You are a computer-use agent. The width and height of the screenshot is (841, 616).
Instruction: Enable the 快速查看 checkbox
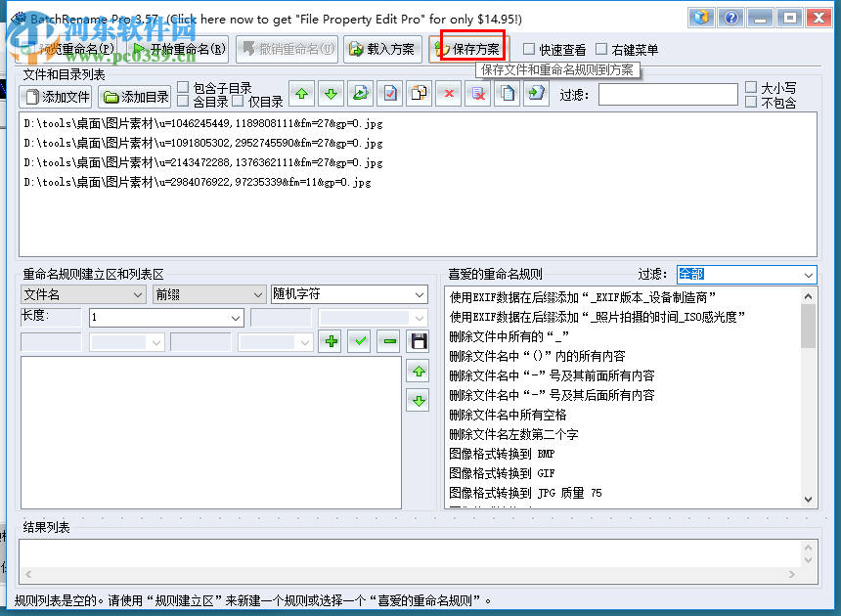click(x=531, y=50)
